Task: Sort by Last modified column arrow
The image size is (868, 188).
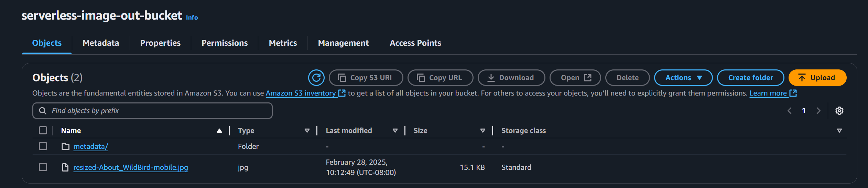Action: point(395,131)
